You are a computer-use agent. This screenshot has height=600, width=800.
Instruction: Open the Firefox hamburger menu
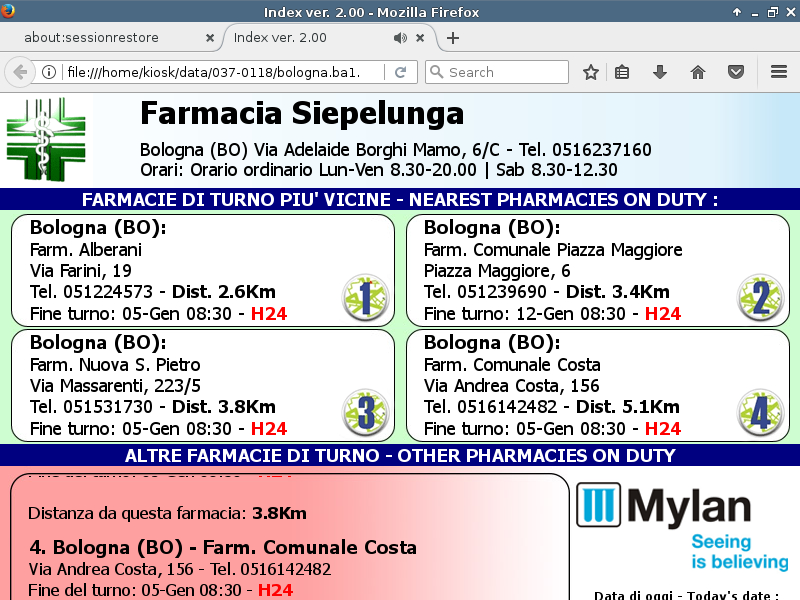(x=779, y=72)
